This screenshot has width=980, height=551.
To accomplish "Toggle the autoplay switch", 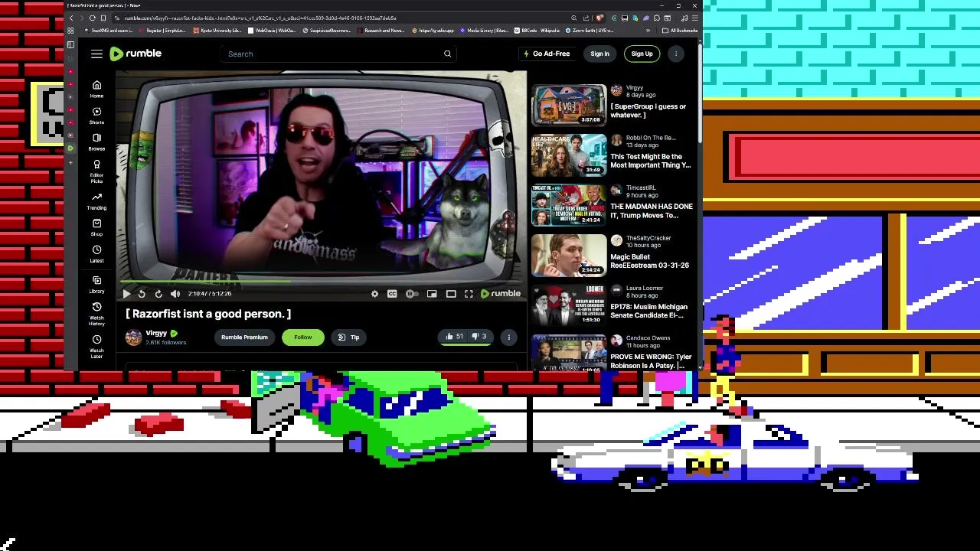I will click(412, 294).
